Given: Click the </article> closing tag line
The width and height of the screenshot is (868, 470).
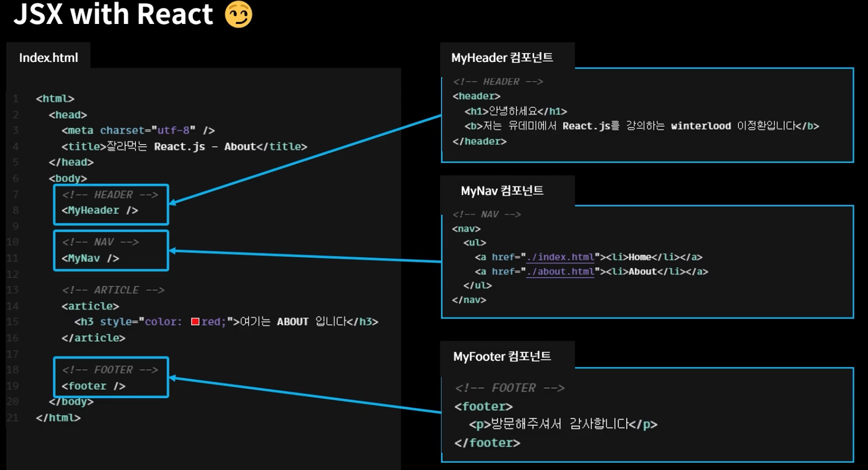Looking at the screenshot, I should (94, 338).
